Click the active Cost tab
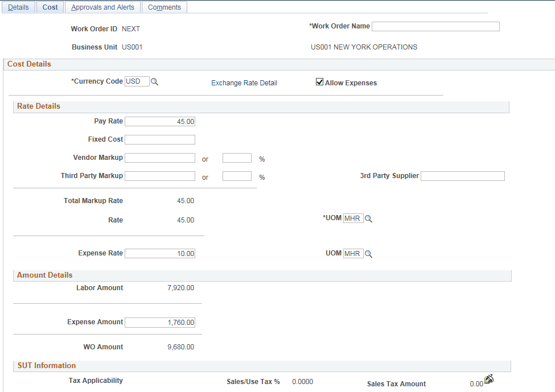Viewport: 555px width, 392px height. pos(50,7)
